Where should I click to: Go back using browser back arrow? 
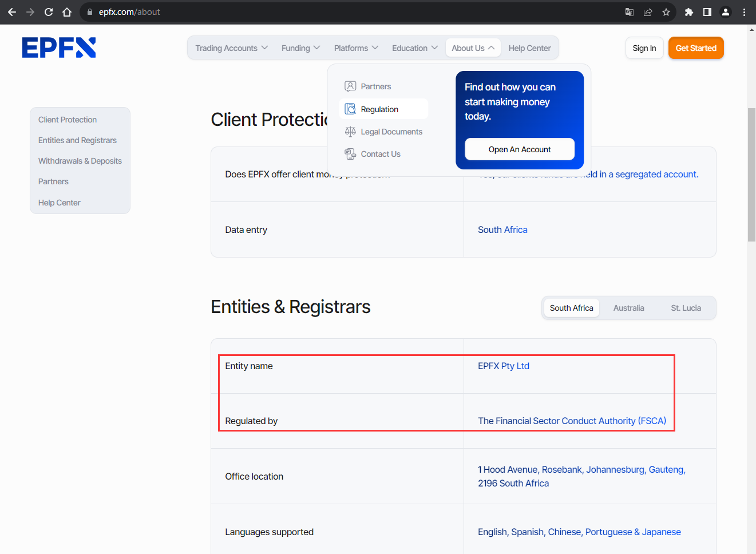(12, 12)
